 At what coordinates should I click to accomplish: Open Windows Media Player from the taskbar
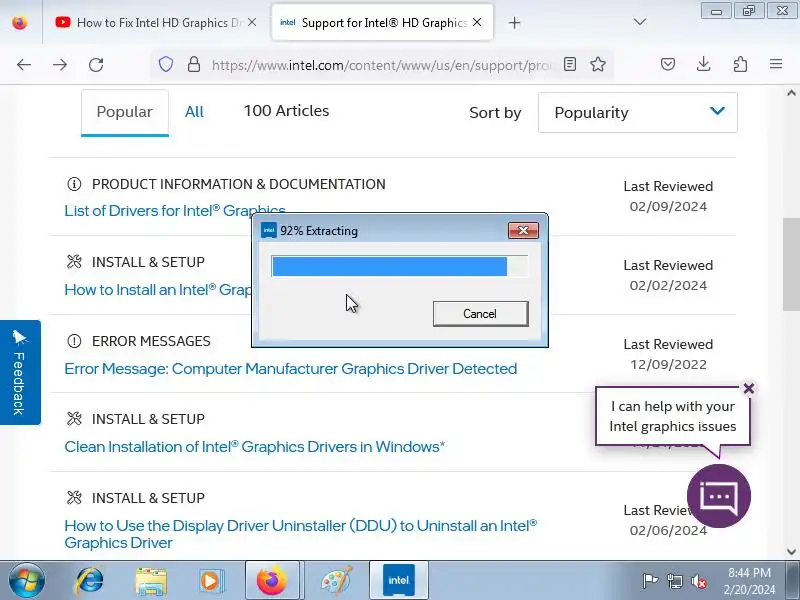tap(211, 581)
